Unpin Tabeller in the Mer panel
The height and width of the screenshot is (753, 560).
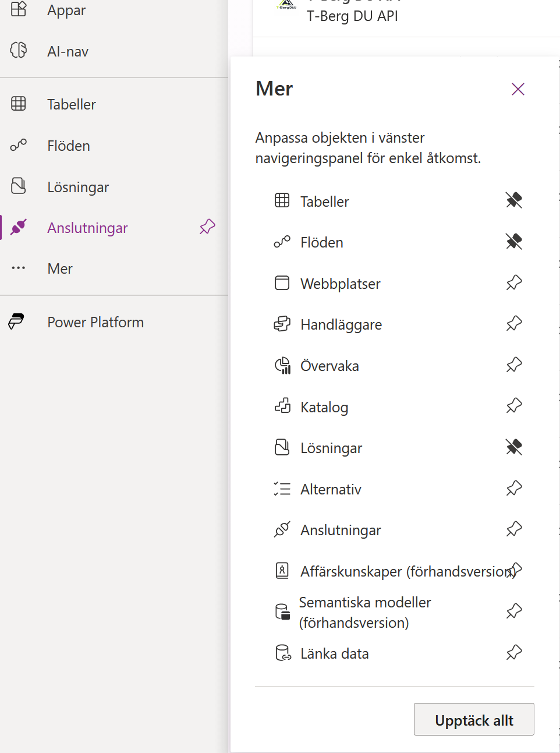pos(514,200)
